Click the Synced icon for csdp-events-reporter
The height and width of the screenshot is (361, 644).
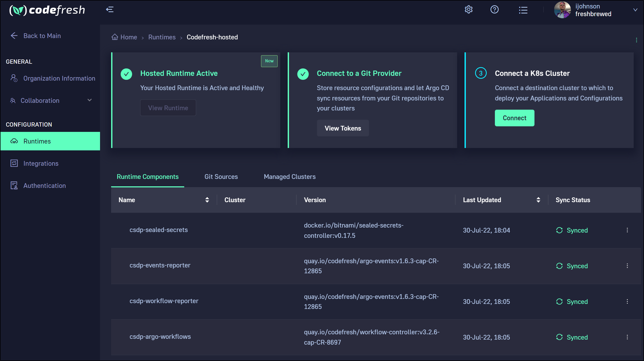559,266
